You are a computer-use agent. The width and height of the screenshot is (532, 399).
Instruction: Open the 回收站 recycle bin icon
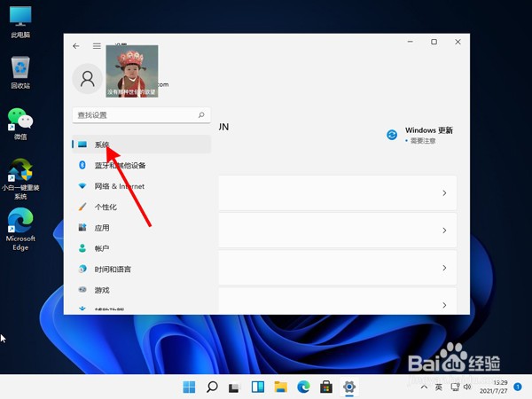tap(20, 73)
